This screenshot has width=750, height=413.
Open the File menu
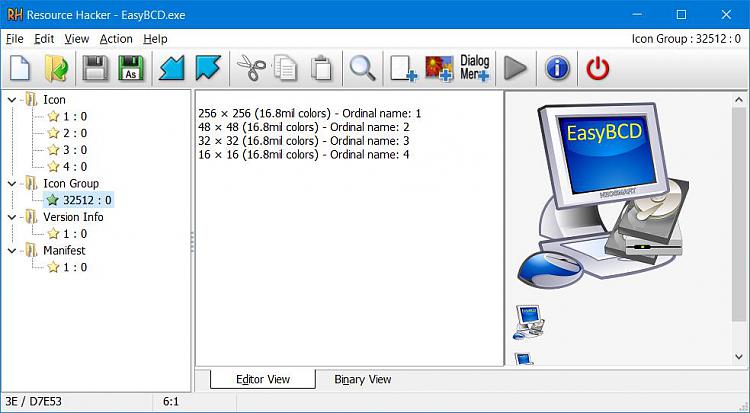tap(15, 39)
